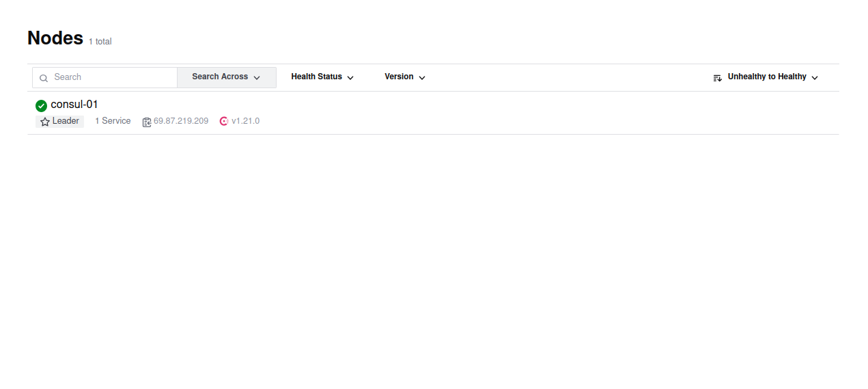Click the 1 Service count

click(113, 121)
